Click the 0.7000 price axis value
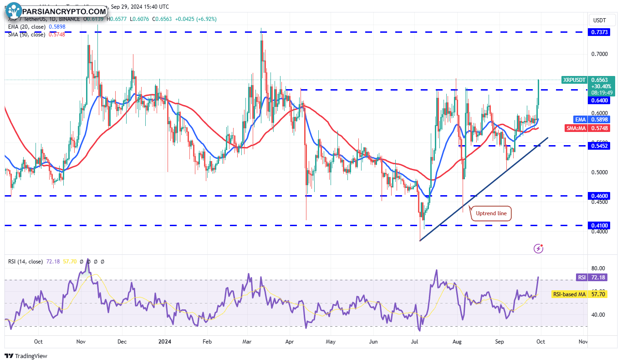The height and width of the screenshot is (364, 622). pos(600,54)
